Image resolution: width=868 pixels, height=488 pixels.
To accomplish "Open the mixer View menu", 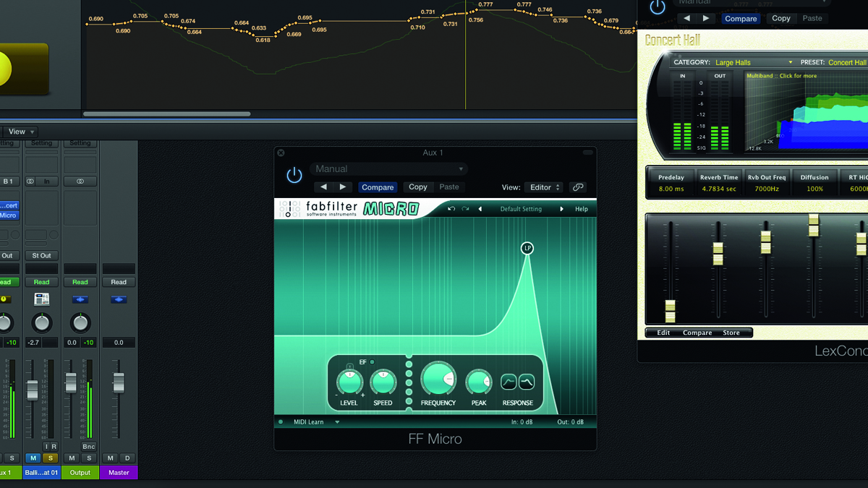I will tap(20, 132).
